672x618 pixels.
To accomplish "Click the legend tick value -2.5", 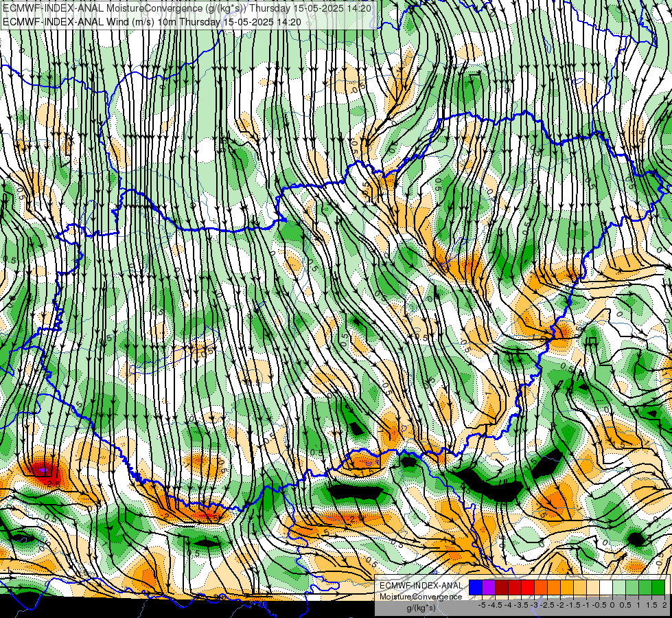I will click(x=547, y=605).
